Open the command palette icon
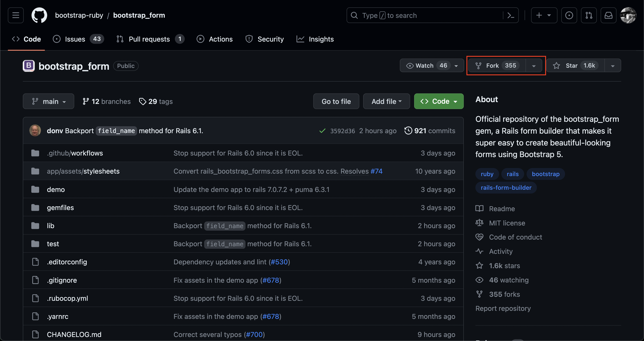This screenshot has height=341, width=644. click(511, 15)
